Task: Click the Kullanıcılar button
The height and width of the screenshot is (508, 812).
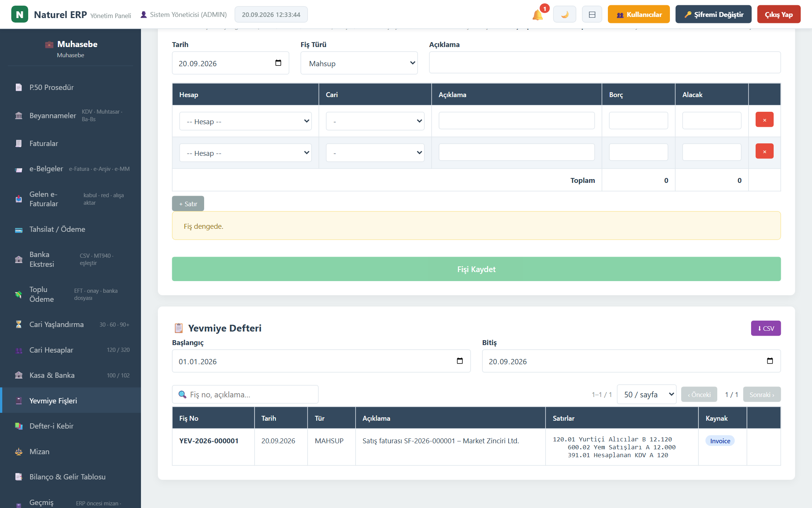Action: pos(639,14)
